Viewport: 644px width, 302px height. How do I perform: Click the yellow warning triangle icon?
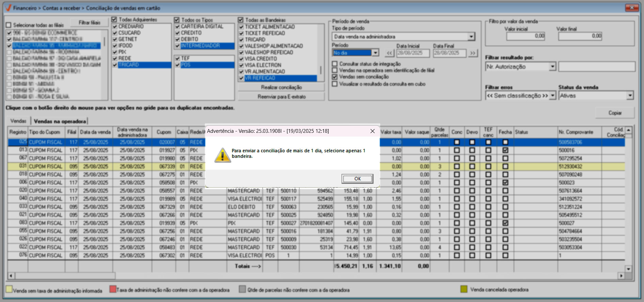coord(222,155)
